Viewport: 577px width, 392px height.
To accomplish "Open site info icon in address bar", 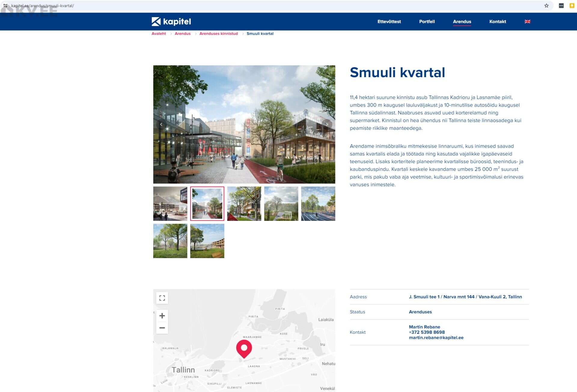I will click(5, 6).
